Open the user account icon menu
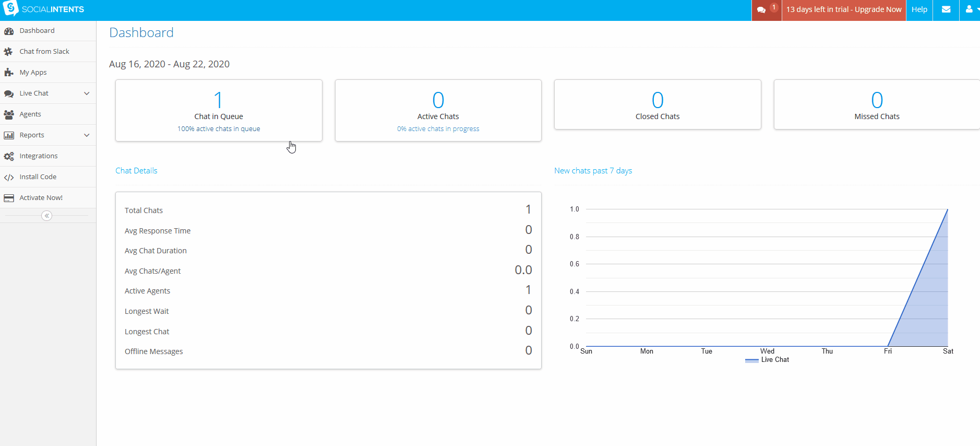Screen dimensions: 980x446 point(969,9)
